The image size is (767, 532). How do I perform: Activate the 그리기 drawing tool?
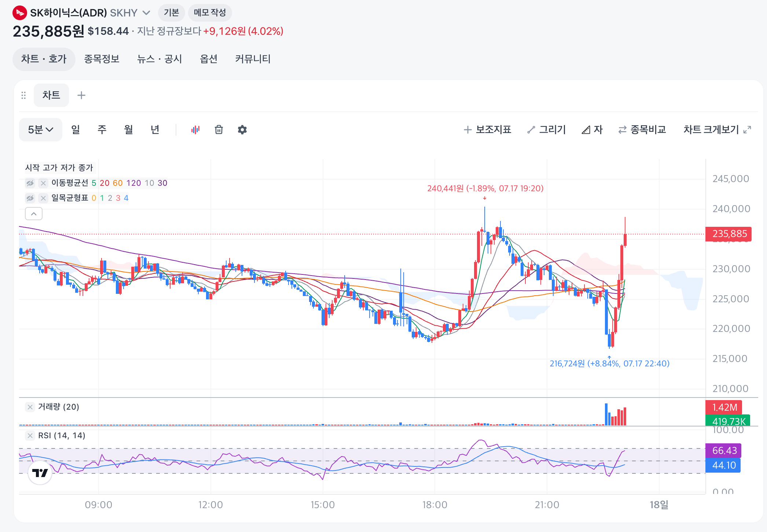[x=546, y=130]
